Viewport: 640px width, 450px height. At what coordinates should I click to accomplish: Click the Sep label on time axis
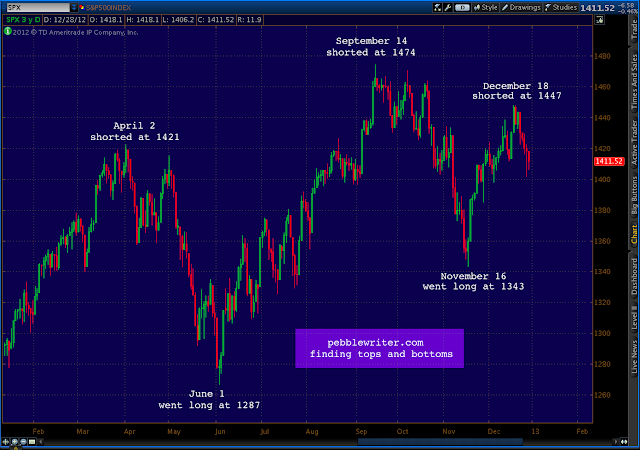coord(361,431)
